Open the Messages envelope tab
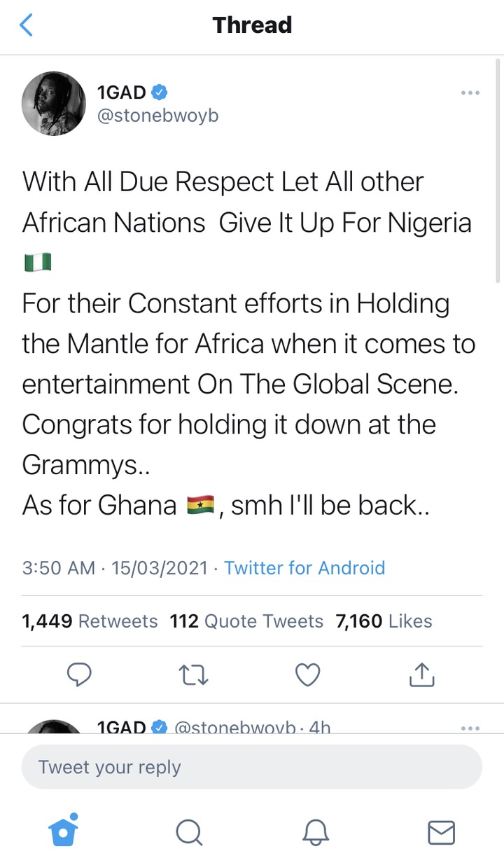This screenshot has height=865, width=504. tap(441, 833)
